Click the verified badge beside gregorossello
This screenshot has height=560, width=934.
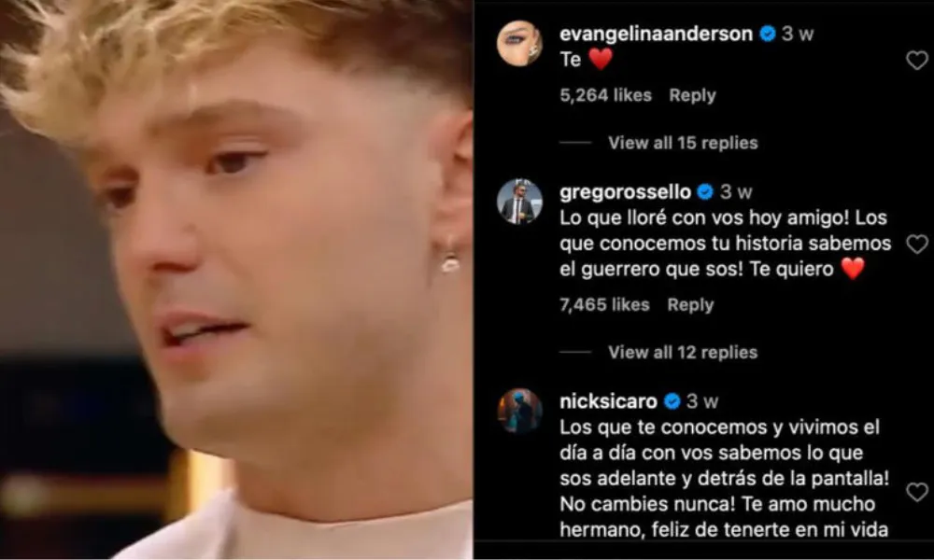(x=705, y=191)
